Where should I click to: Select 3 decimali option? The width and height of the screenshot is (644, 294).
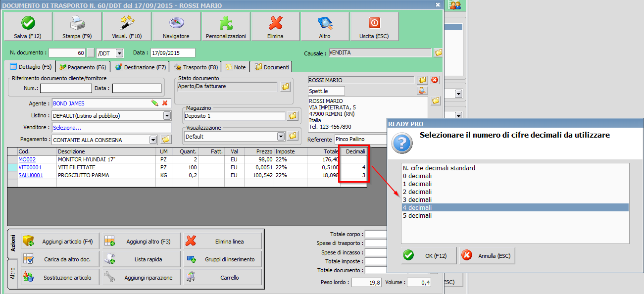point(515,200)
